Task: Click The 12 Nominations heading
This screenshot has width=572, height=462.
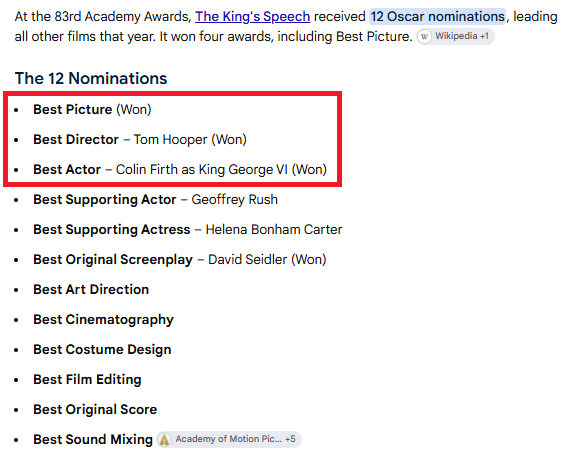Action: (91, 78)
